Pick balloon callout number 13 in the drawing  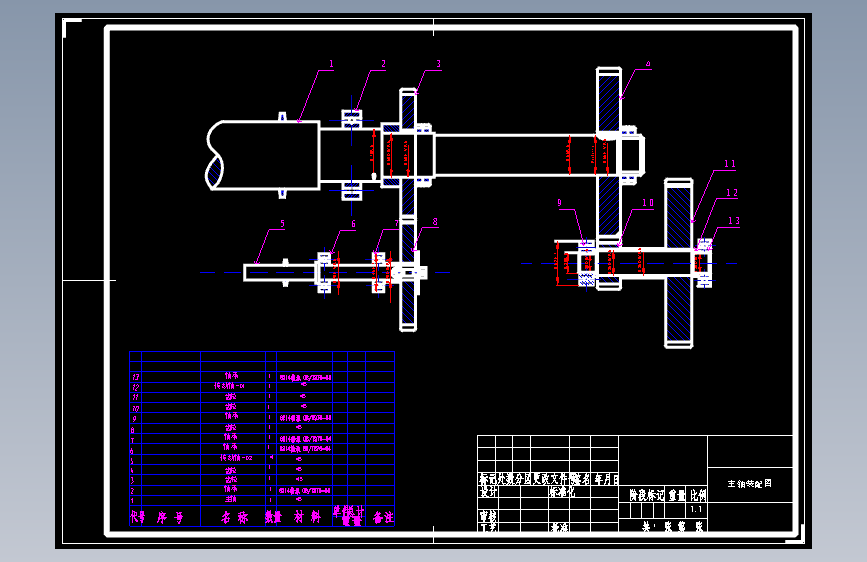click(x=734, y=221)
